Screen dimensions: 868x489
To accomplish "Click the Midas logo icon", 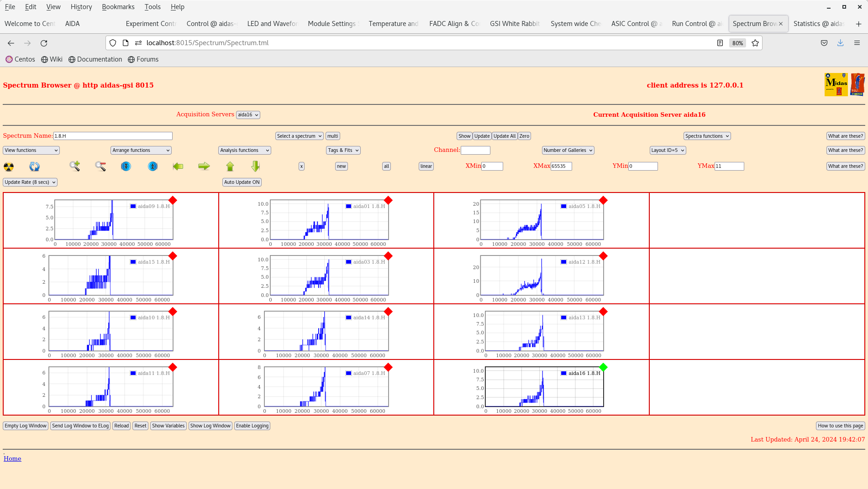I will coord(836,84).
